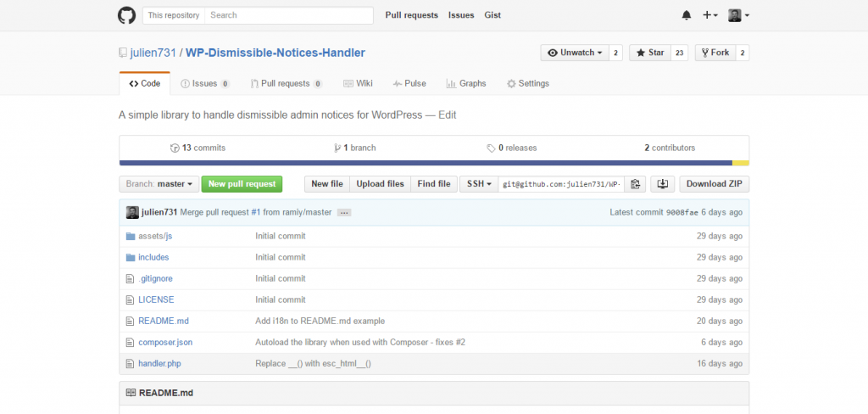Screen dimensions: 868x414
Task: Click the LICENSE file icon
Action: 130,299
